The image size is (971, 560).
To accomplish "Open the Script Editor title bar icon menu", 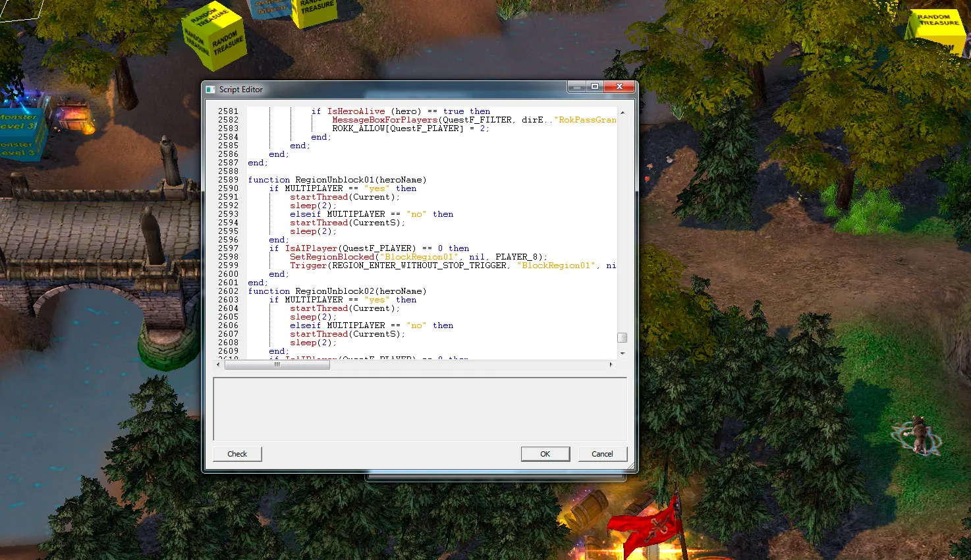I will tap(211, 90).
